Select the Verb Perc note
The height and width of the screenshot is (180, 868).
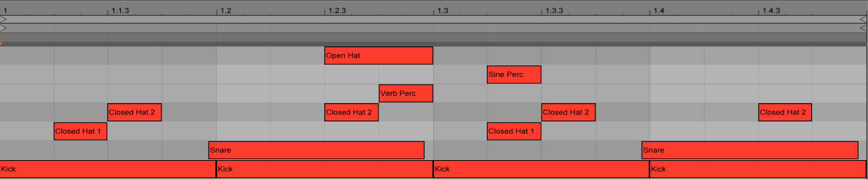(406, 93)
